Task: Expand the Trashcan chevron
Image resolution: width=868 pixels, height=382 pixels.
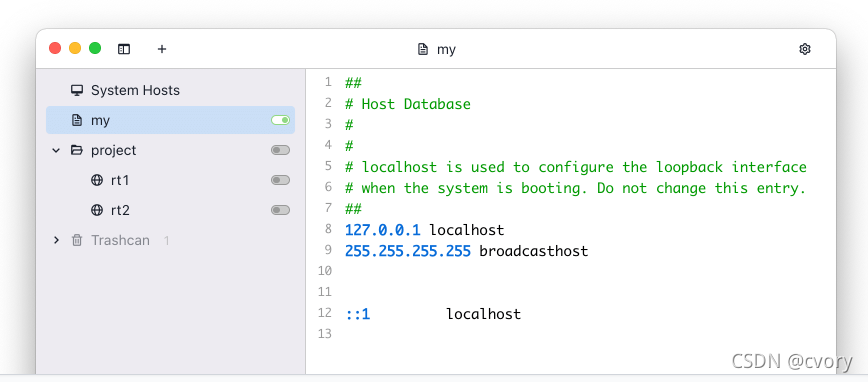Action: 56,240
